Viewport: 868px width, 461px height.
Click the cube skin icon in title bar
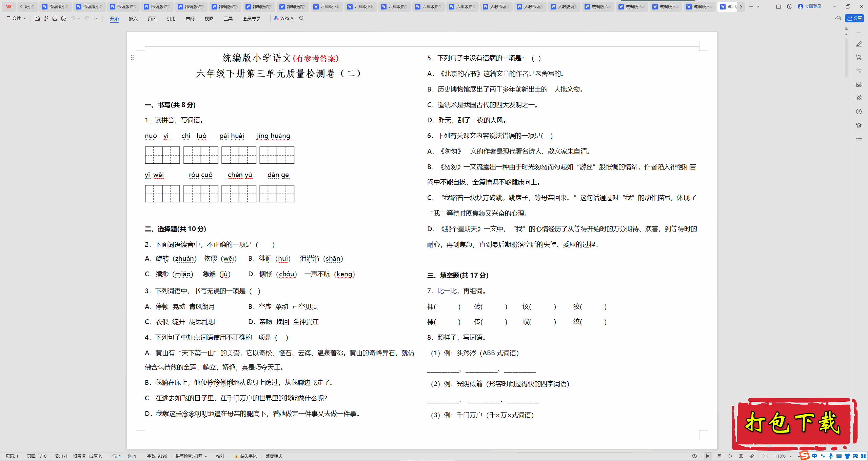(790, 6)
